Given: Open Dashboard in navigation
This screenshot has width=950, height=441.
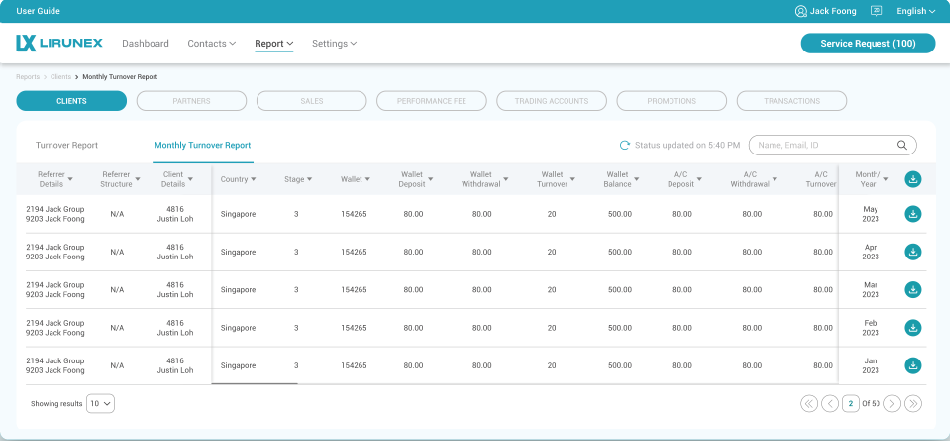Looking at the screenshot, I should coord(145,44).
